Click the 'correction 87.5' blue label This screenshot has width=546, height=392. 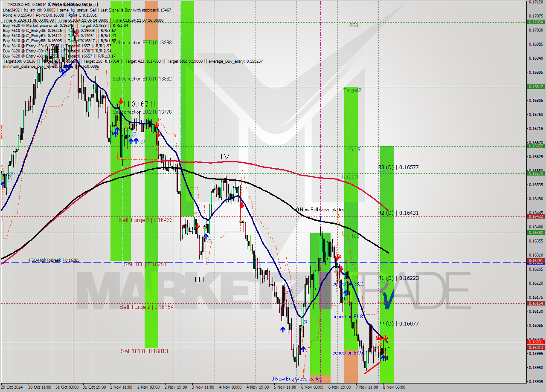coord(348,353)
